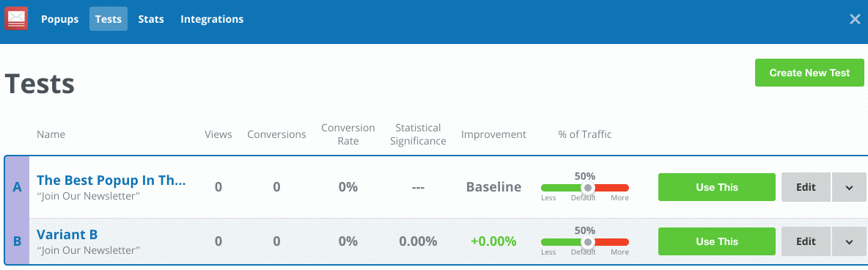Edit Variant B popup
Screen dimensions: 868x270
(x=806, y=241)
